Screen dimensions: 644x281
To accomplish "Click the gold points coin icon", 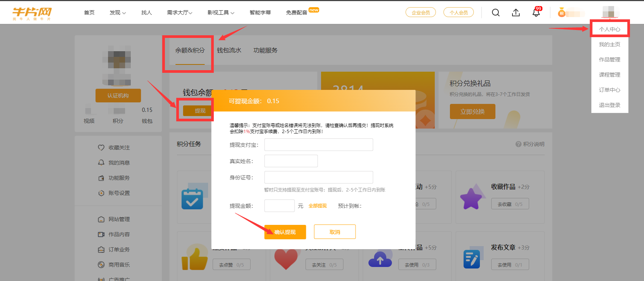I will coord(561,13).
